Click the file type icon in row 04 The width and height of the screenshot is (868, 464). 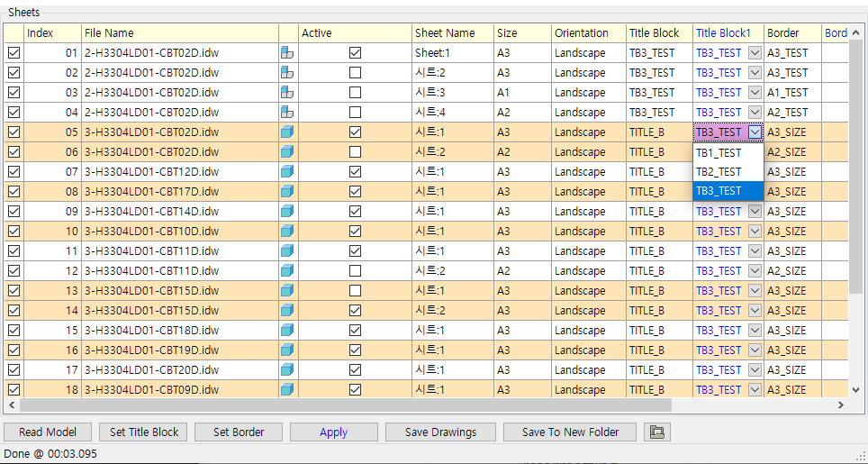pyautogui.click(x=288, y=113)
